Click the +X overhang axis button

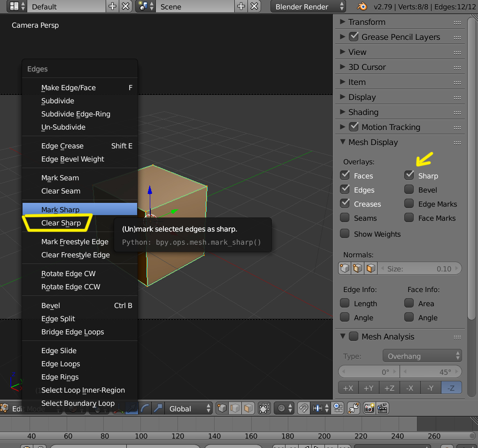coord(348,388)
